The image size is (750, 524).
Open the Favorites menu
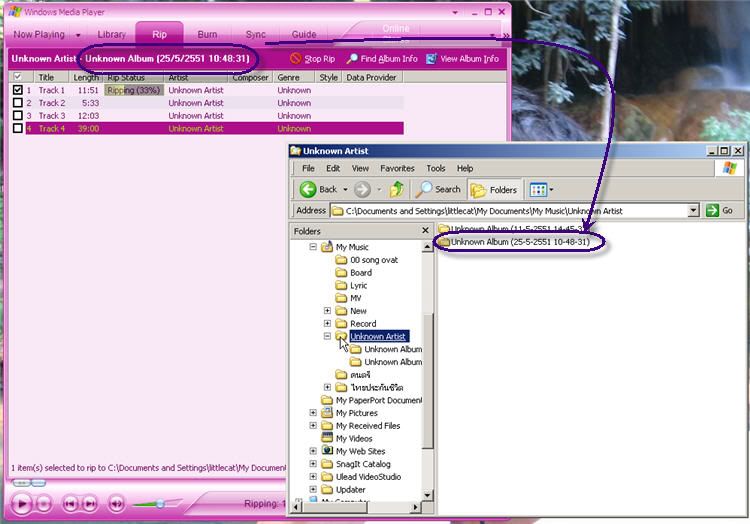point(397,168)
